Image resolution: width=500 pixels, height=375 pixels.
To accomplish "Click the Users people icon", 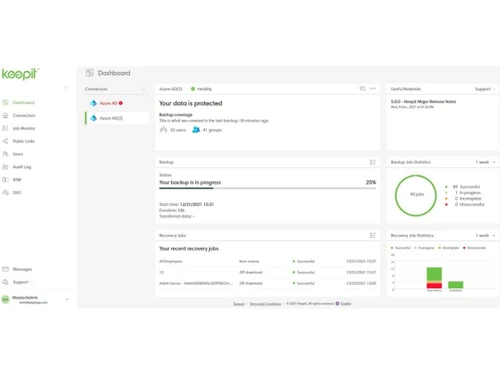I will click(5, 154).
